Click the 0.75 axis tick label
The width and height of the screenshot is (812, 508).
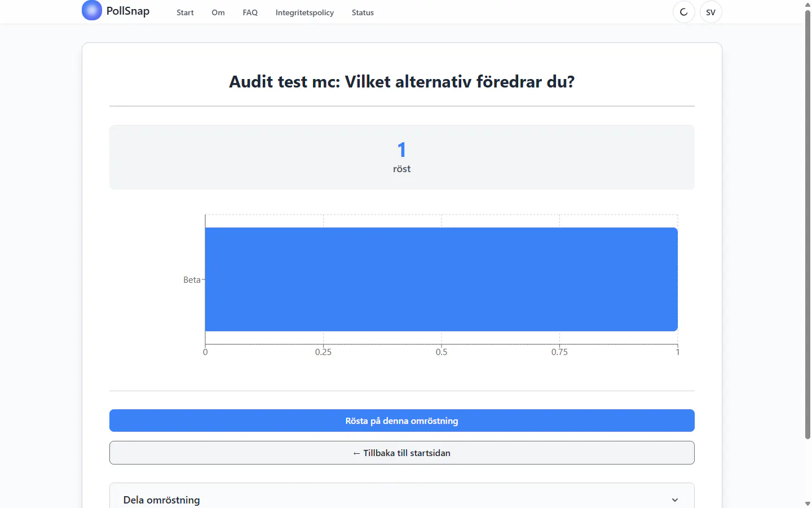click(559, 352)
